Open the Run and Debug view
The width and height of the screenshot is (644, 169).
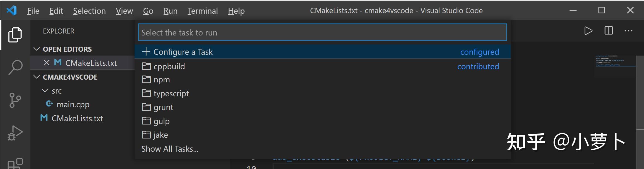pyautogui.click(x=15, y=133)
